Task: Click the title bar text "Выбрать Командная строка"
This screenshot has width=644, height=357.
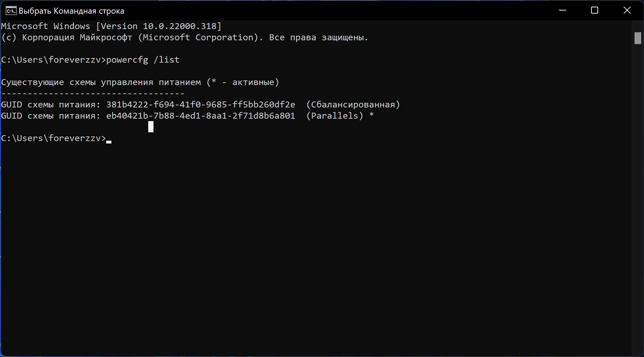Action: (71, 11)
